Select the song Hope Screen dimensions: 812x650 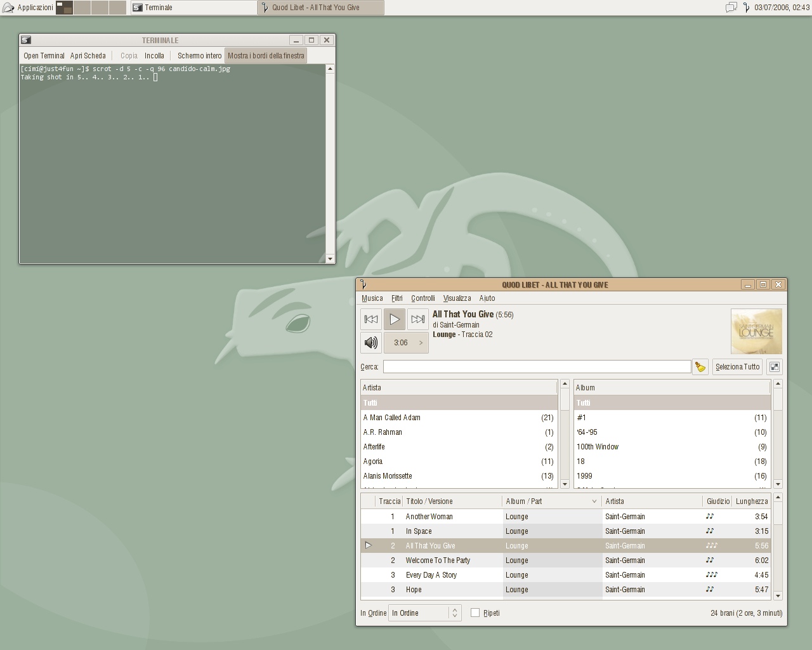pyautogui.click(x=566, y=590)
